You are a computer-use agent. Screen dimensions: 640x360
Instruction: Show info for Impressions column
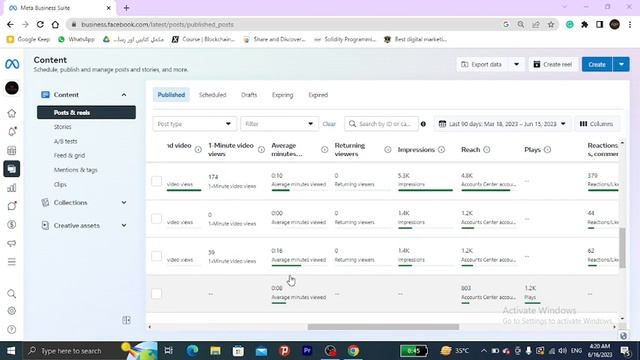pos(441,150)
